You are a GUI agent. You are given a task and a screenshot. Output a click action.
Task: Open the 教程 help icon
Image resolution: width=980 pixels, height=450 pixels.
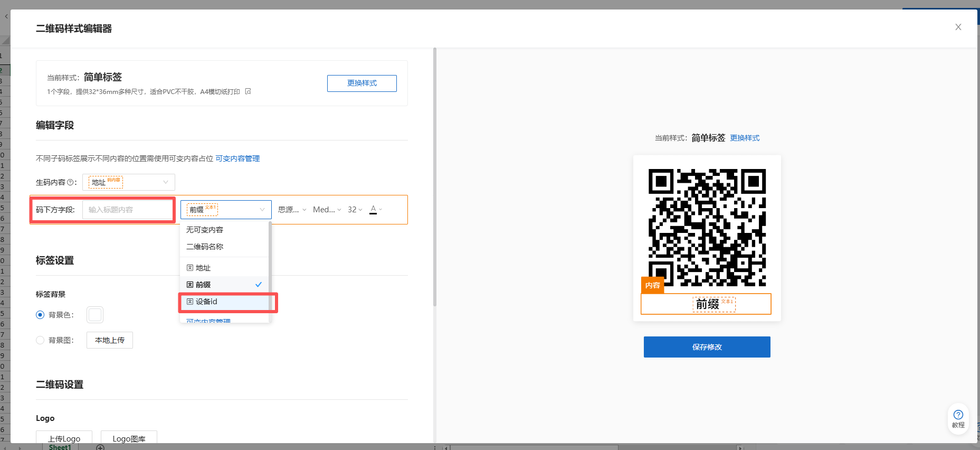[x=958, y=419]
